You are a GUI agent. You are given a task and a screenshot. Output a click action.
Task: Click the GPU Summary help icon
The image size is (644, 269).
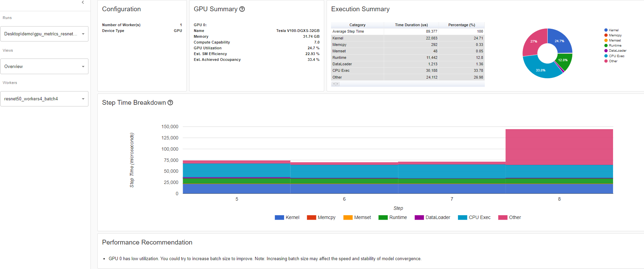click(x=242, y=9)
